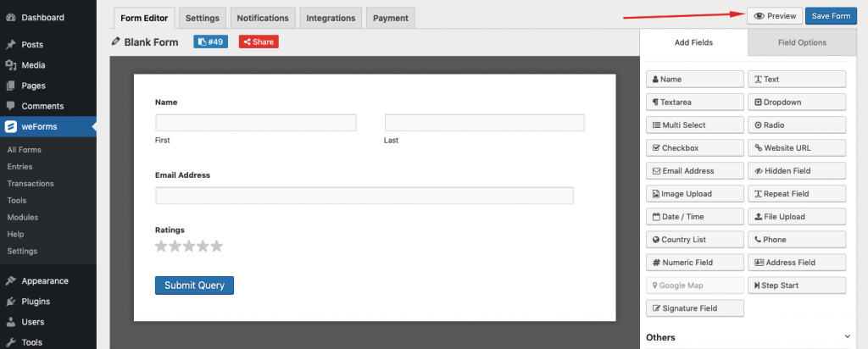Click the Users person icon
The height and width of the screenshot is (349, 868).
pyautogui.click(x=10, y=322)
